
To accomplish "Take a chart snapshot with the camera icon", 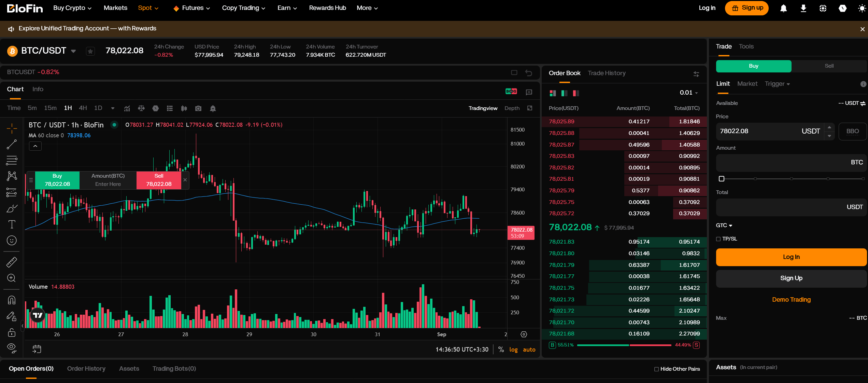I will point(198,108).
